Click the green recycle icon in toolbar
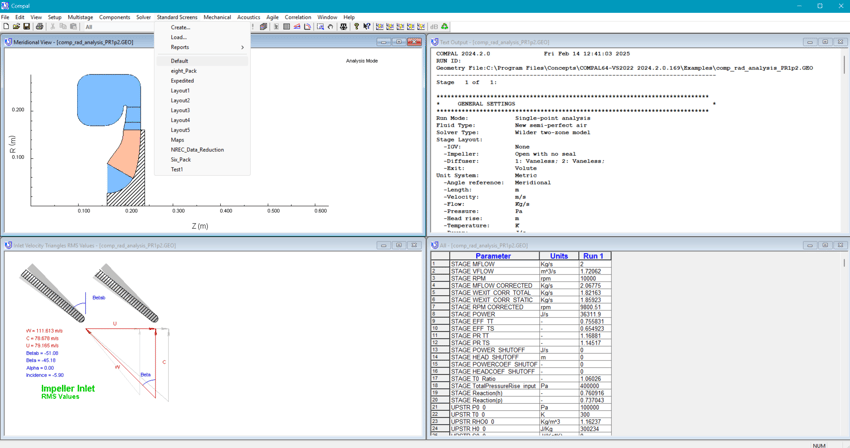The height and width of the screenshot is (448, 850). (x=444, y=27)
